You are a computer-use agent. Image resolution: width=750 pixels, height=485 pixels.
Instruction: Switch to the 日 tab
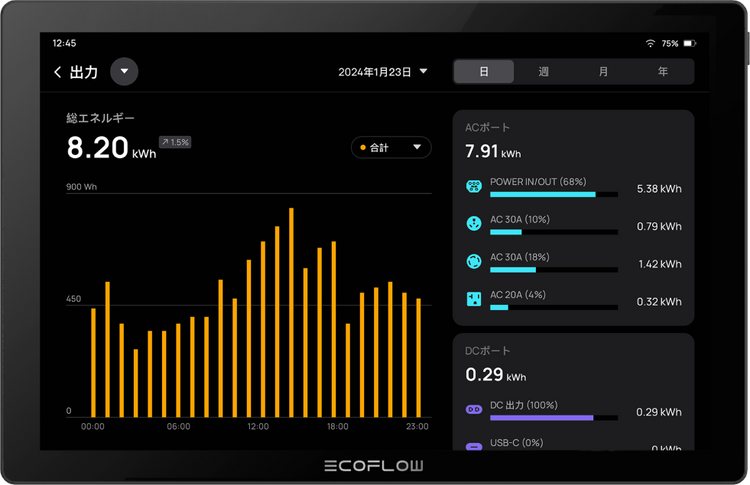point(484,72)
